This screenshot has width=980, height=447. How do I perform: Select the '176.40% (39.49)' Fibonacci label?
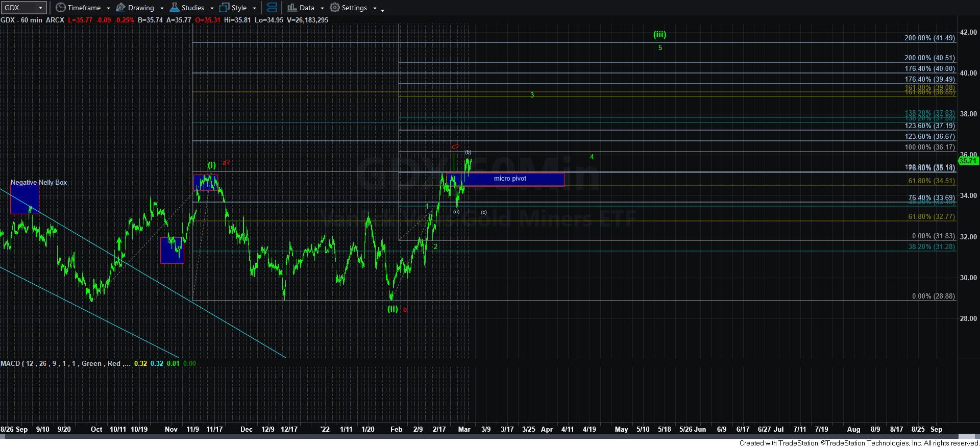pos(929,79)
